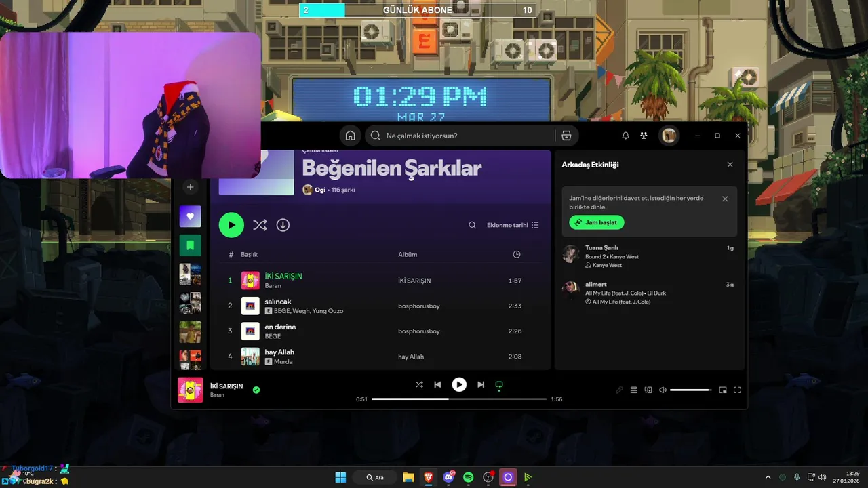Image resolution: width=868 pixels, height=488 pixels.
Task: Sort by the Albüm column header
Action: point(408,255)
